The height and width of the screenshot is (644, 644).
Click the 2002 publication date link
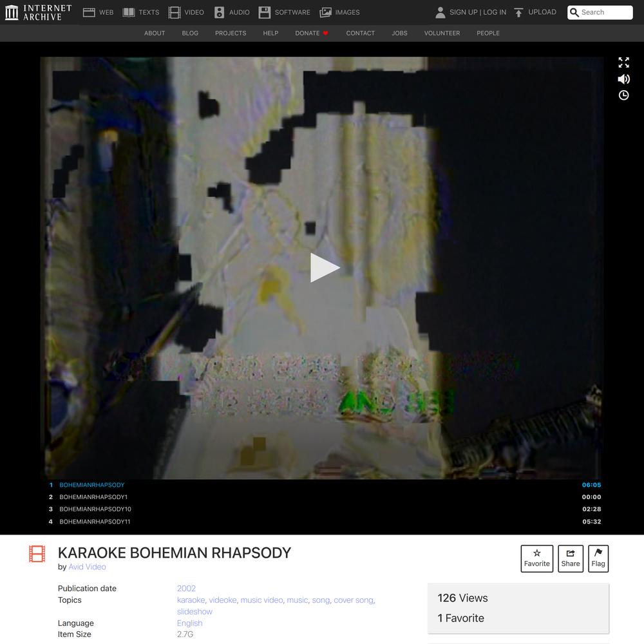click(187, 589)
